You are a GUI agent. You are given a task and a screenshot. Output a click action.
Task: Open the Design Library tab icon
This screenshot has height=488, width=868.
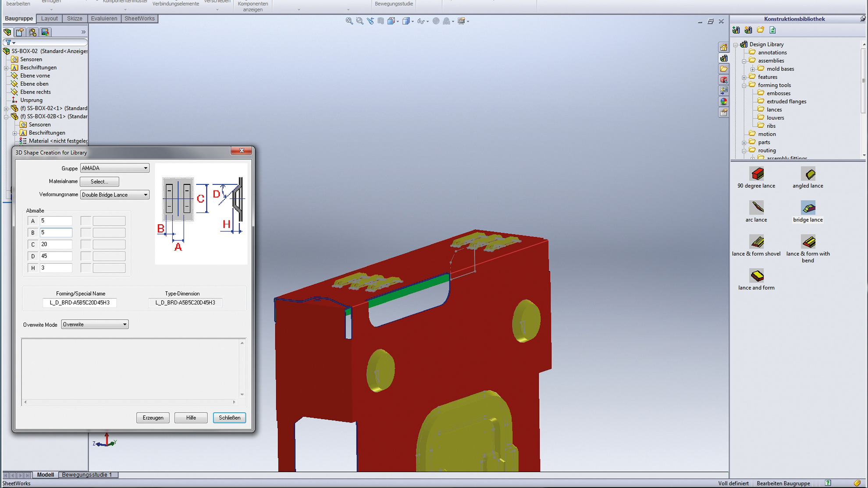[x=724, y=58]
